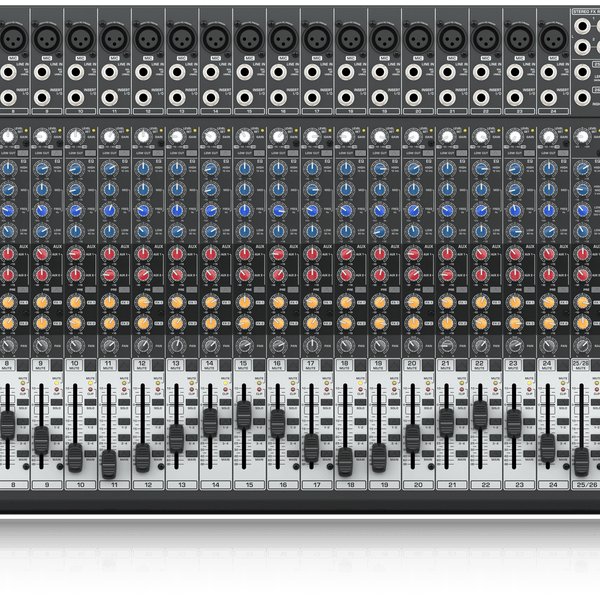The width and height of the screenshot is (600, 600).
Task: Click channel 12 XLR MIC input
Action: point(148,39)
